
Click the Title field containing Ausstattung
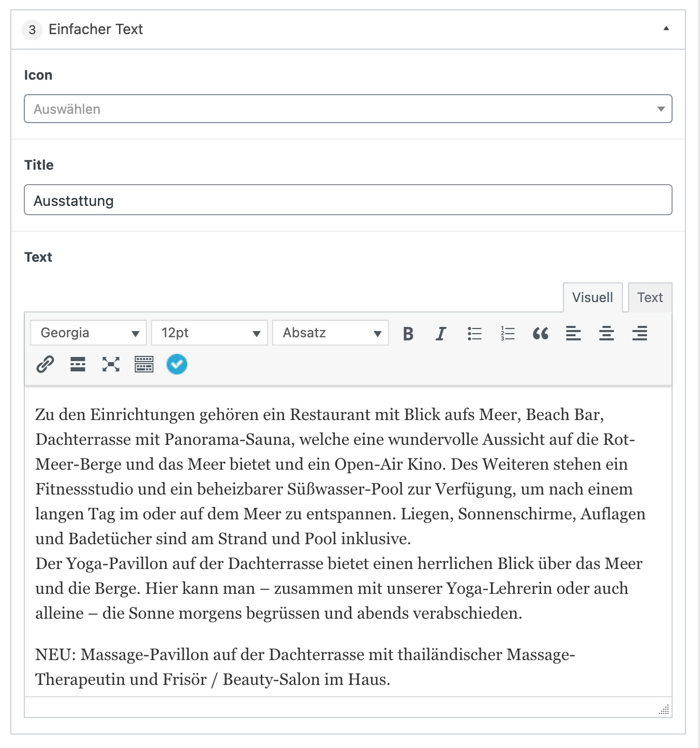point(348,200)
